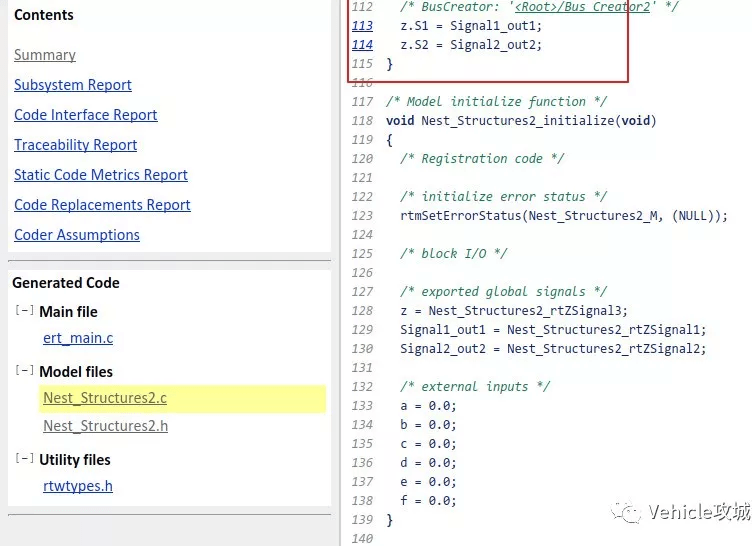The width and height of the screenshot is (752, 546).
Task: Click the Generated Code heading
Action: click(x=66, y=283)
